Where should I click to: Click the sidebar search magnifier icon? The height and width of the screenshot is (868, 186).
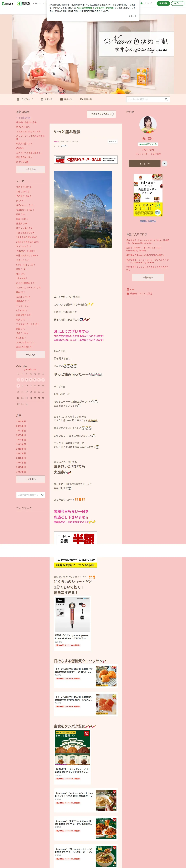(43, 495)
